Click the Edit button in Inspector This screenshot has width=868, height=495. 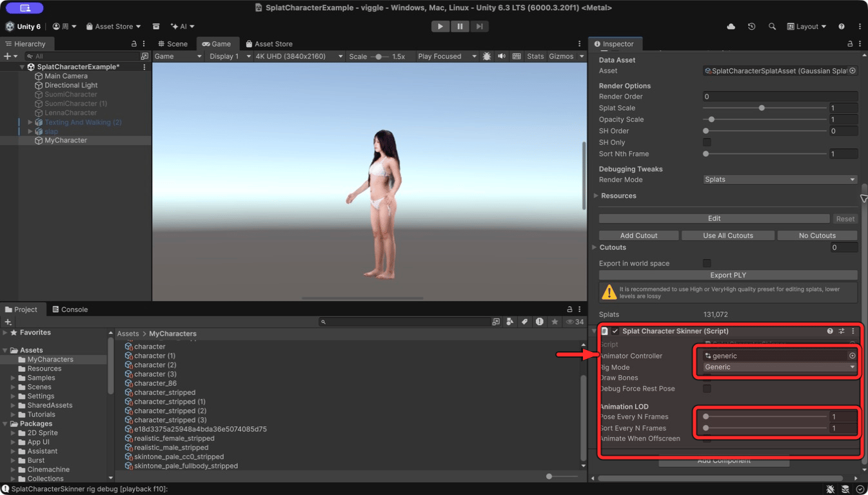coord(714,218)
